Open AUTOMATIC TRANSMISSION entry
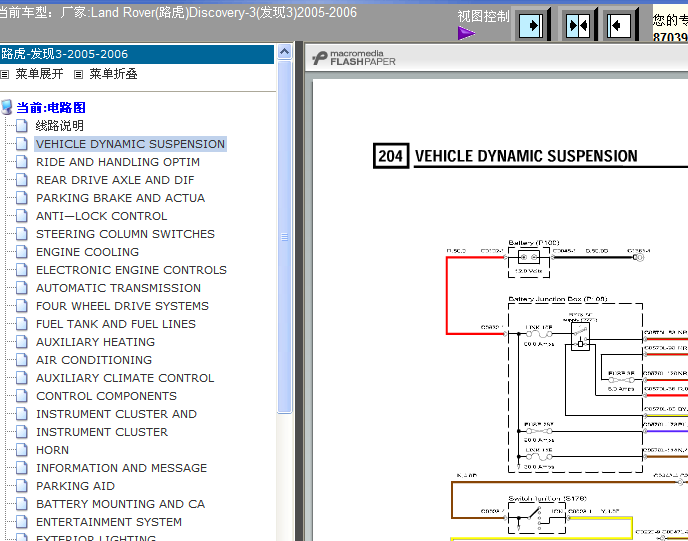 118,288
